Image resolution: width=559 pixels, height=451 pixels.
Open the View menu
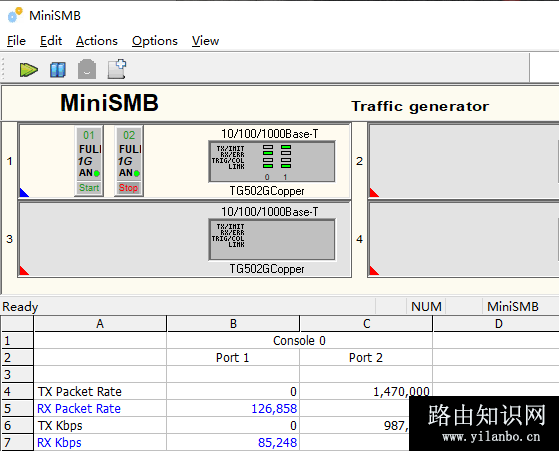coord(205,41)
